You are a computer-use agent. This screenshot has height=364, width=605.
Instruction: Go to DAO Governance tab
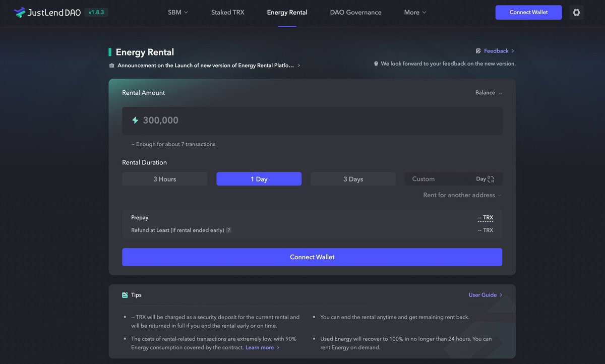point(355,13)
